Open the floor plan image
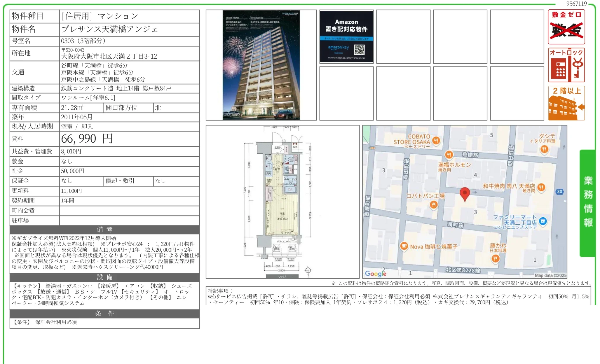600x364 pixels. (x=282, y=202)
